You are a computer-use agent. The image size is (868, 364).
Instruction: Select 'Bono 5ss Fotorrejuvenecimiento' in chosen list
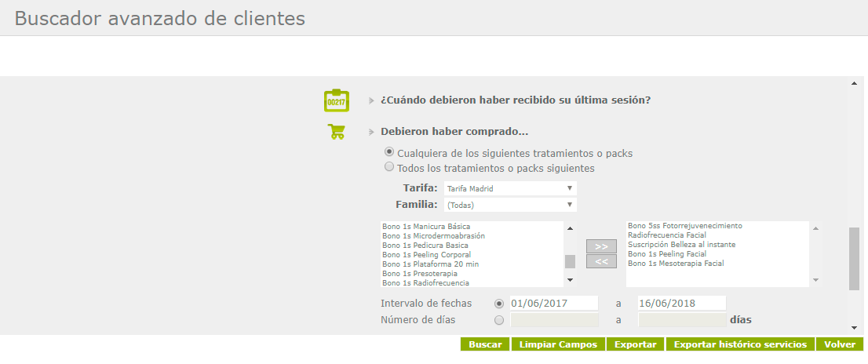pyautogui.click(x=685, y=226)
